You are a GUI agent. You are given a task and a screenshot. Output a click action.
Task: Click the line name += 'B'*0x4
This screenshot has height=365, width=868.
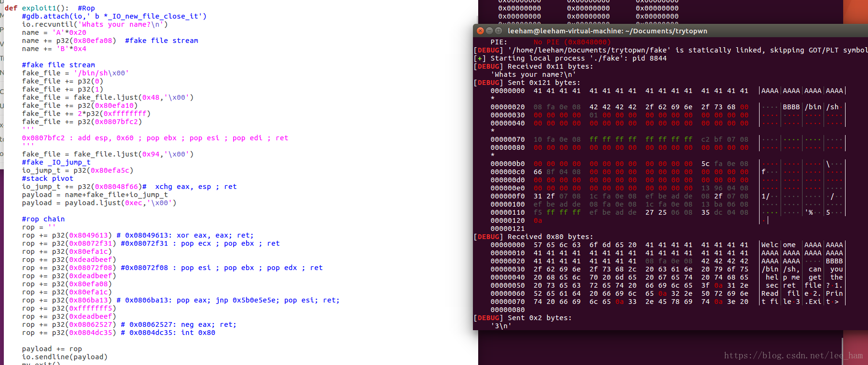(x=54, y=49)
